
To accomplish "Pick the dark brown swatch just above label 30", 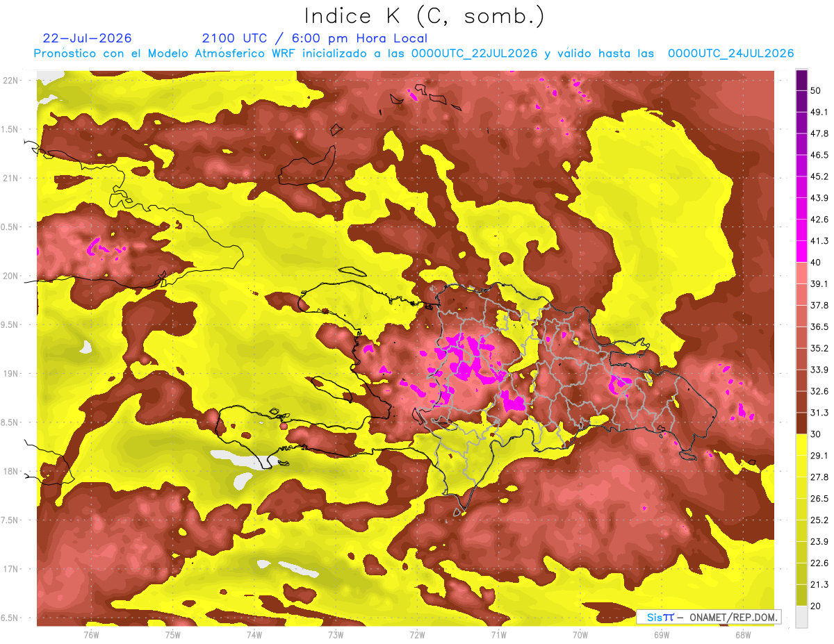I will (x=801, y=424).
